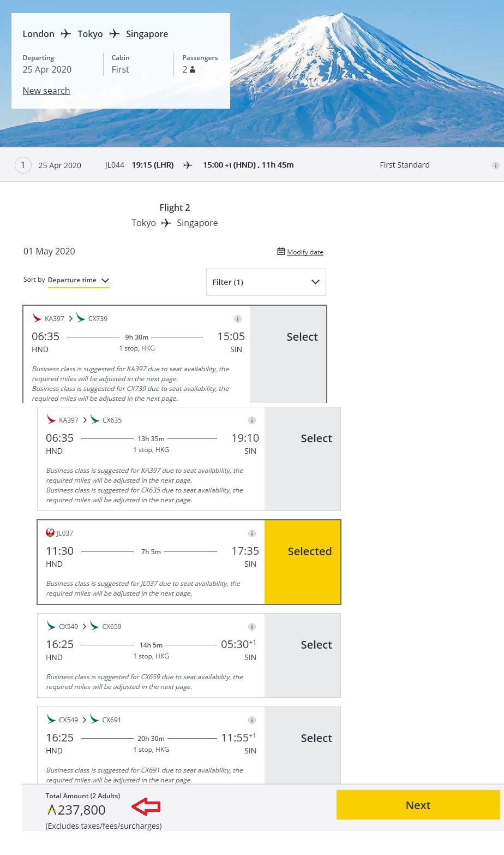Click info icon on KA397 CX635 flight card

(251, 420)
